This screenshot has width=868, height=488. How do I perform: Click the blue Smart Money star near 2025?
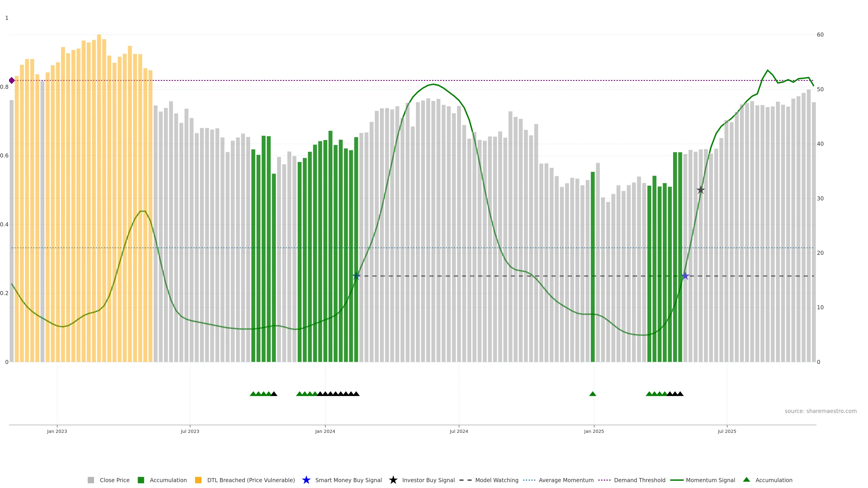pyautogui.click(x=685, y=276)
